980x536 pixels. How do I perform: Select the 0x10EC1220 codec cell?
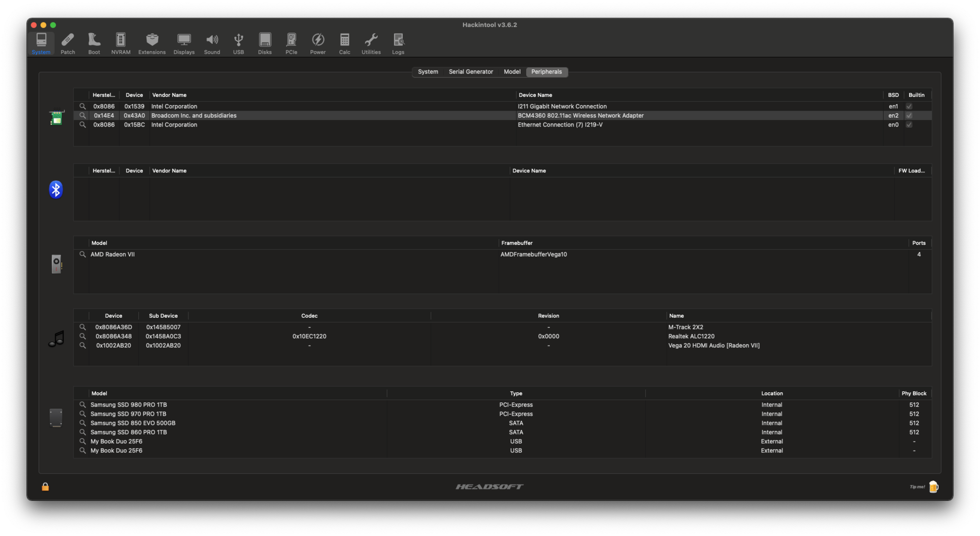(x=309, y=337)
